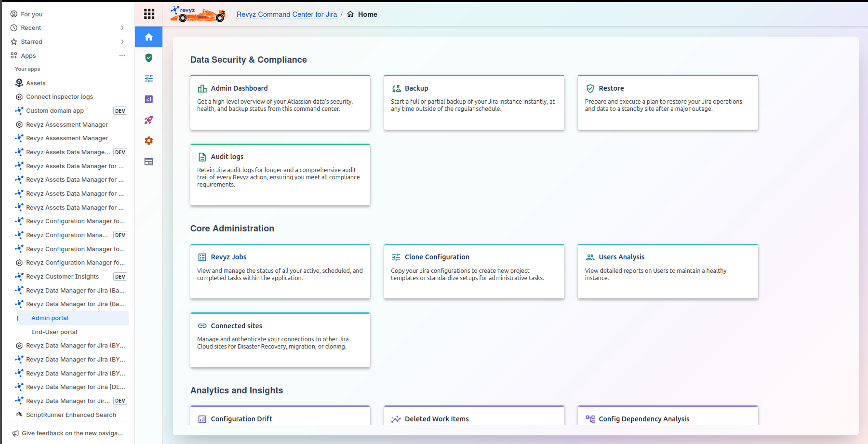Click the sliders tune icon in toolbar
This screenshot has width=868, height=444.
pos(148,79)
